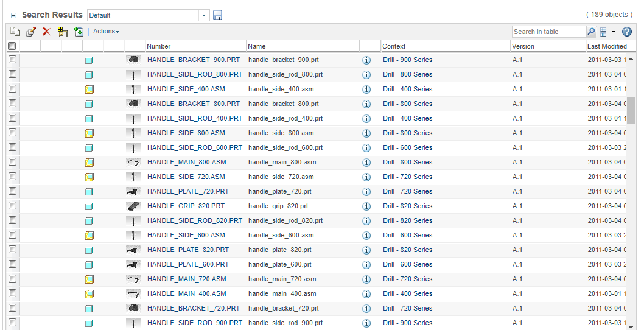Click the green arrow document toolbar icon

(79, 32)
